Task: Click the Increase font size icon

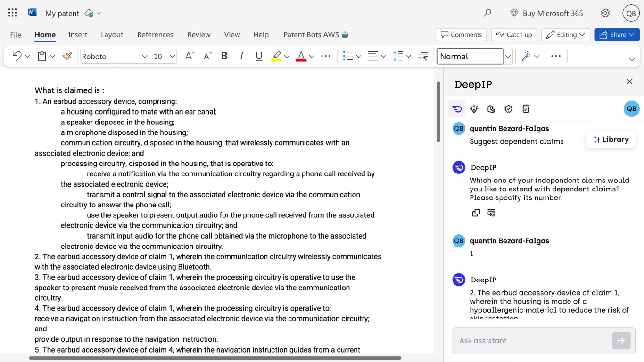Action: [x=190, y=56]
